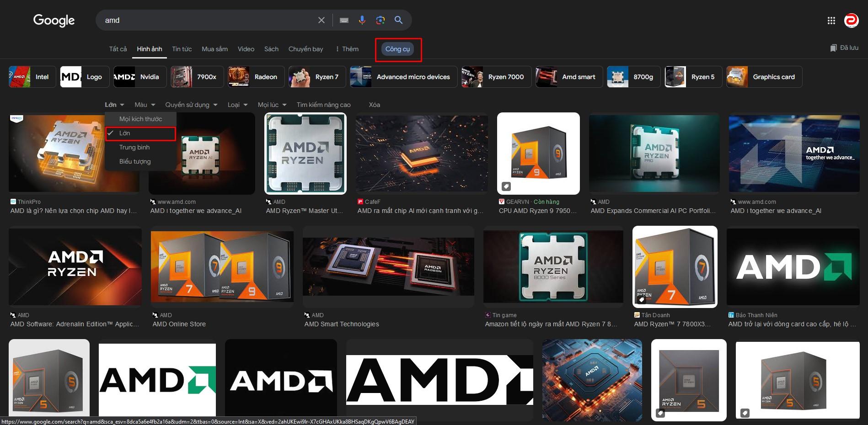This screenshot has width=868, height=425.
Task: Open the Ryzen 8000 Series image
Action: [x=553, y=267]
